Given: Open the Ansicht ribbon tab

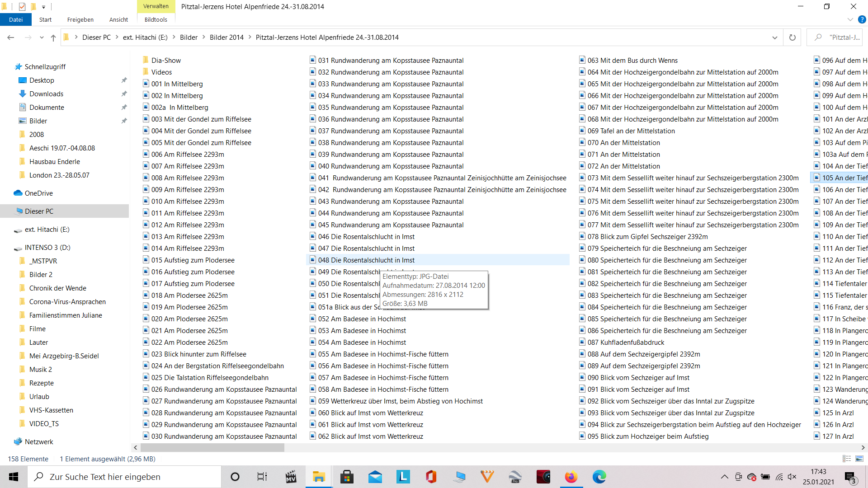Looking at the screenshot, I should tap(118, 19).
